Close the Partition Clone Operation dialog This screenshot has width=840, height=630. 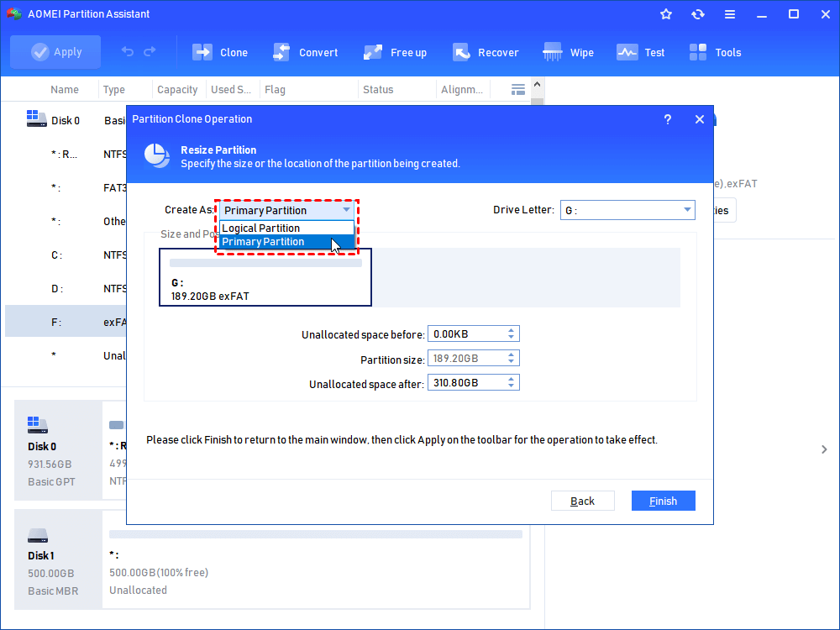(x=700, y=119)
